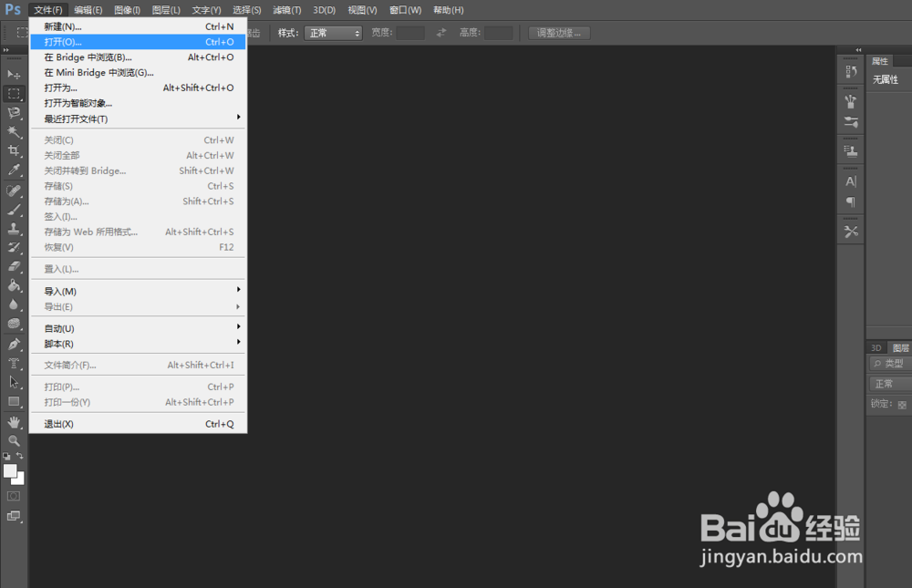Open the 图像(I) menu

tap(127, 10)
